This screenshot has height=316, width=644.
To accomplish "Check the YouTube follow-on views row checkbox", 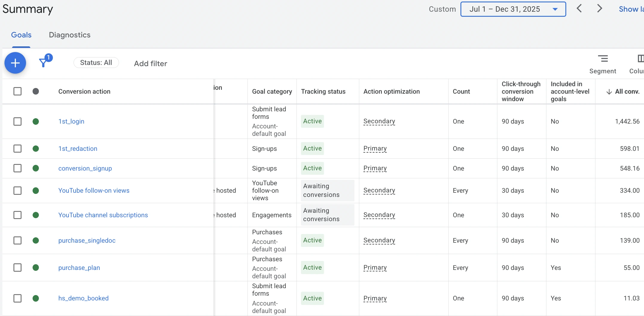I will click(x=18, y=190).
